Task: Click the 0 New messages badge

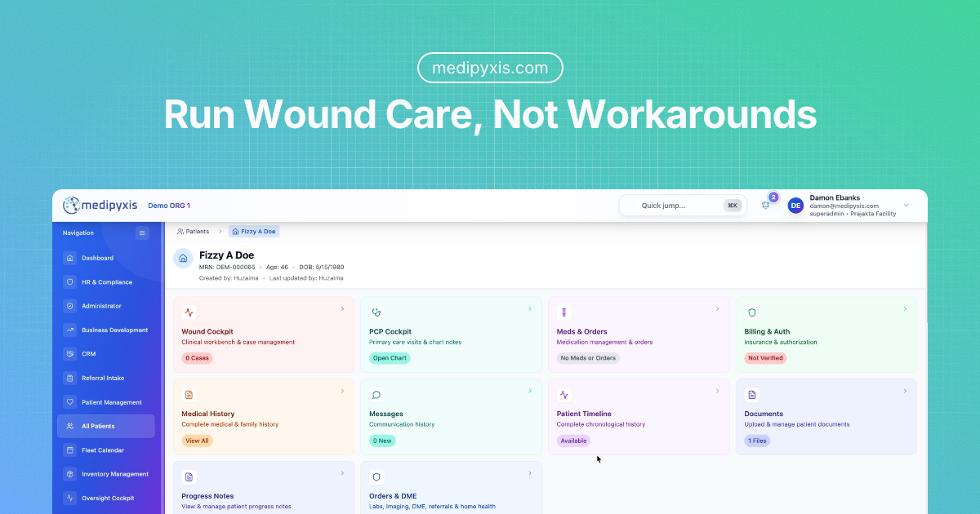Action: 383,441
